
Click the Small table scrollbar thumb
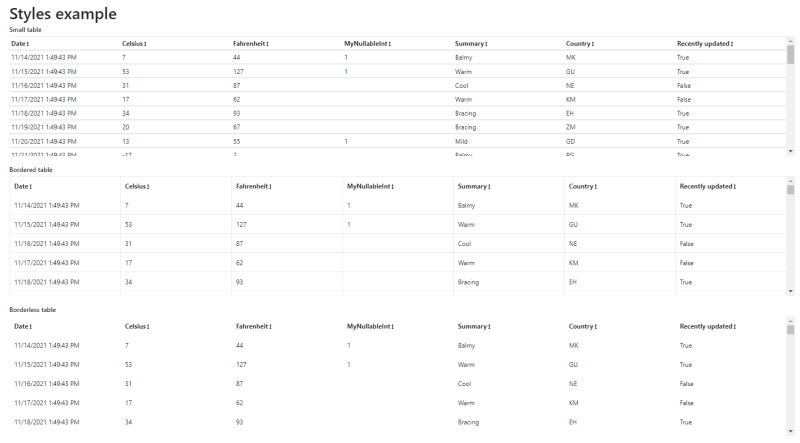click(x=790, y=54)
